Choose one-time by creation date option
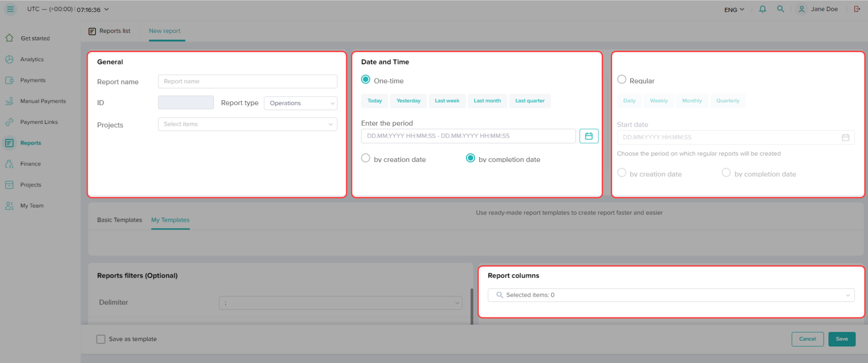Image resolution: width=868 pixels, height=363 pixels. 365,158
